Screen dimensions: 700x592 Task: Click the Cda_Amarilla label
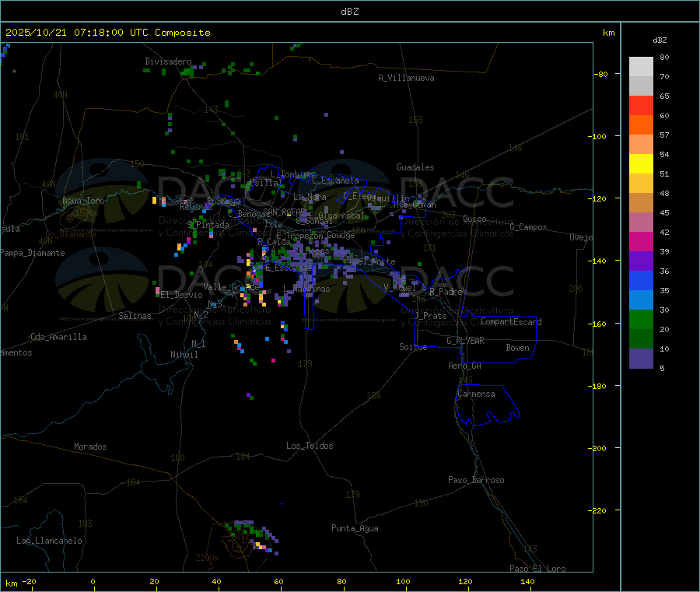[58, 337]
